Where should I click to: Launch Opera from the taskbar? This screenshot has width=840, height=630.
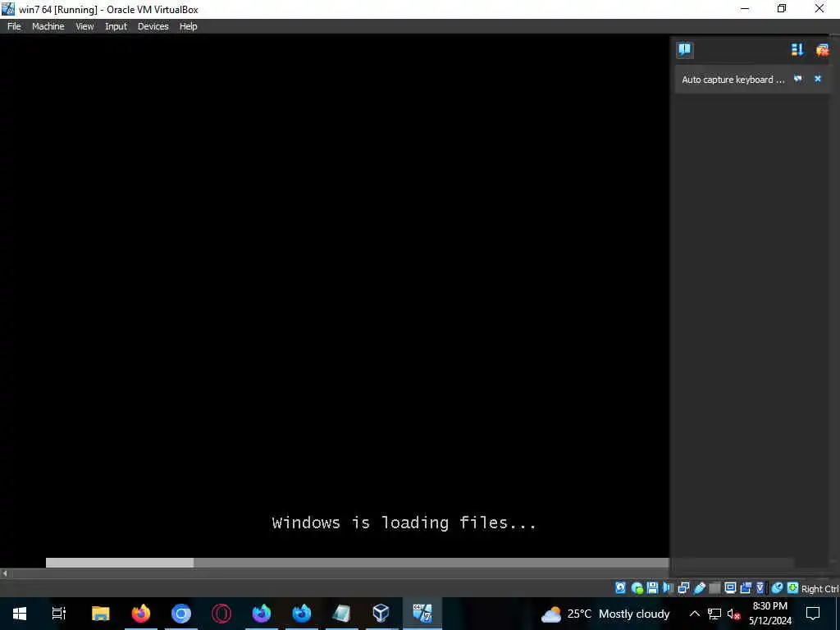point(221,614)
